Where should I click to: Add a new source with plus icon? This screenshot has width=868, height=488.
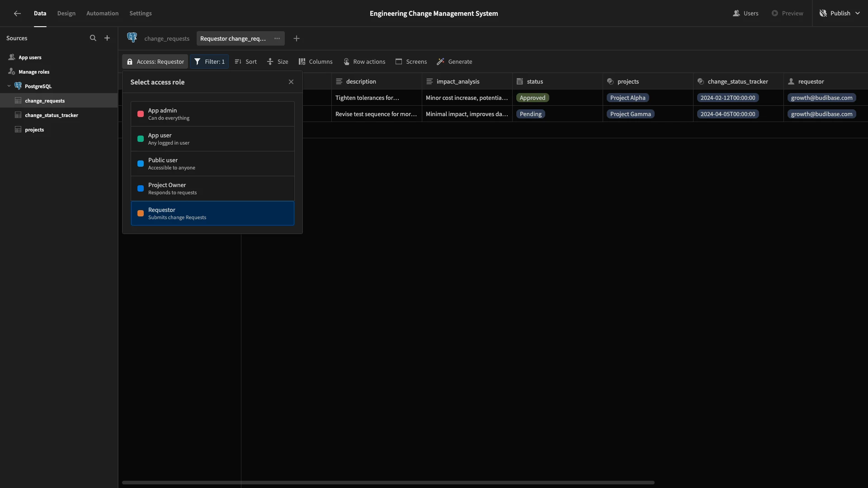click(107, 38)
